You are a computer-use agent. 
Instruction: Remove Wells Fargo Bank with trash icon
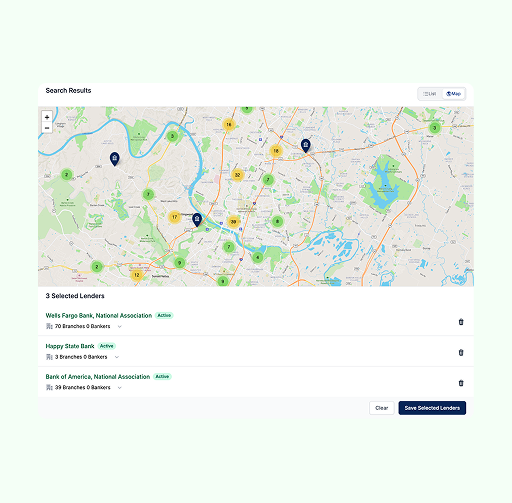click(x=461, y=322)
